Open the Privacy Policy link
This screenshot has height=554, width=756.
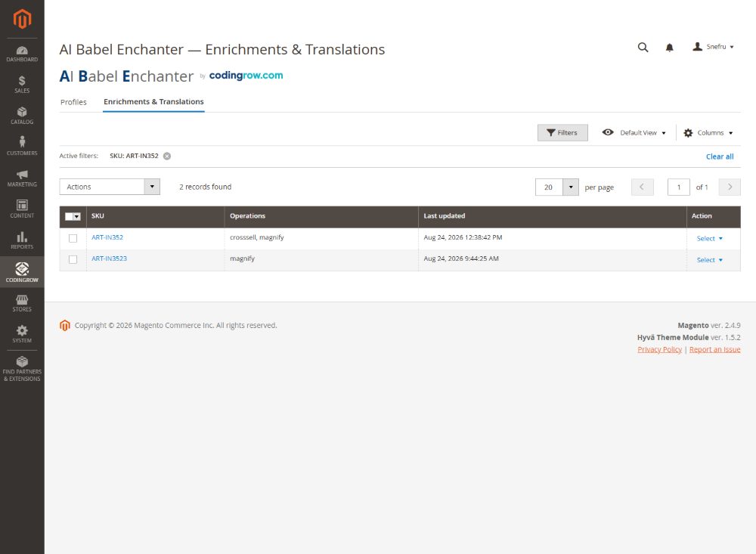[659, 350]
